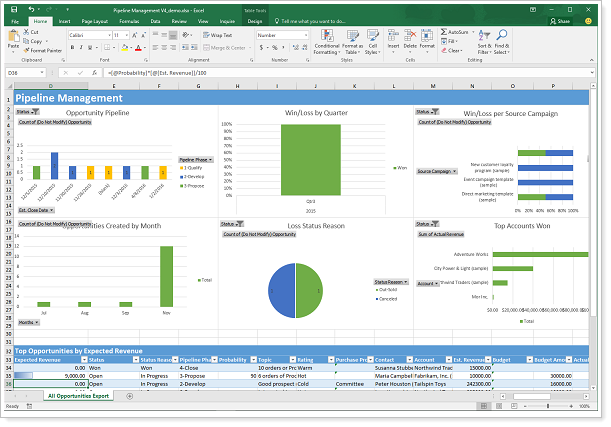Add a new sheet with plus button
The width and height of the screenshot is (611, 427).
point(130,397)
